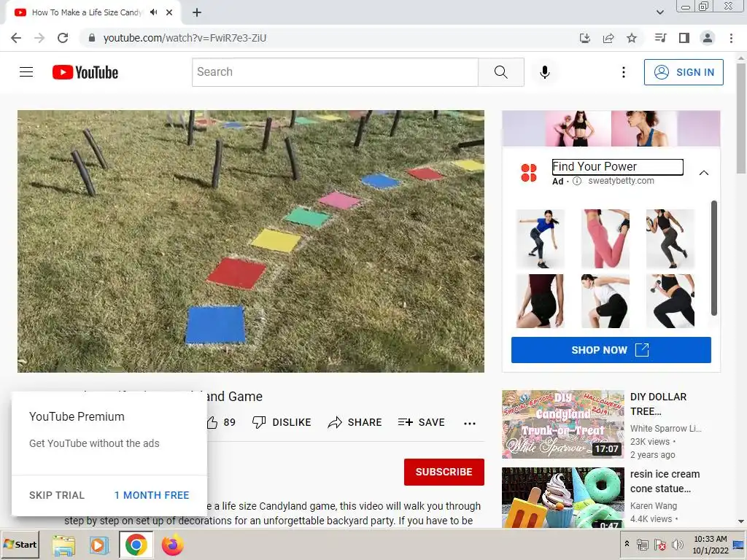Click the SHARE button

pyautogui.click(x=355, y=422)
